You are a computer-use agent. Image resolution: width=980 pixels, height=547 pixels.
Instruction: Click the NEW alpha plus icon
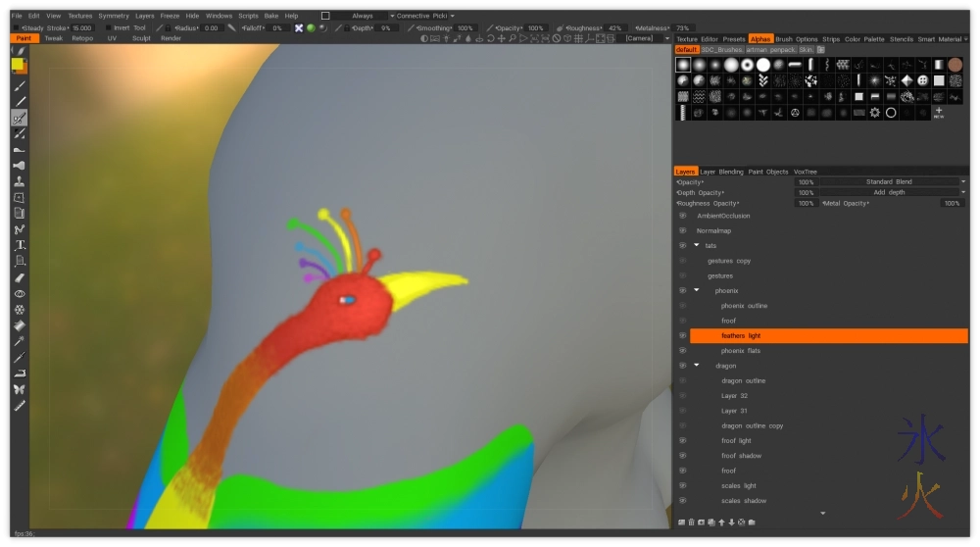(x=938, y=113)
